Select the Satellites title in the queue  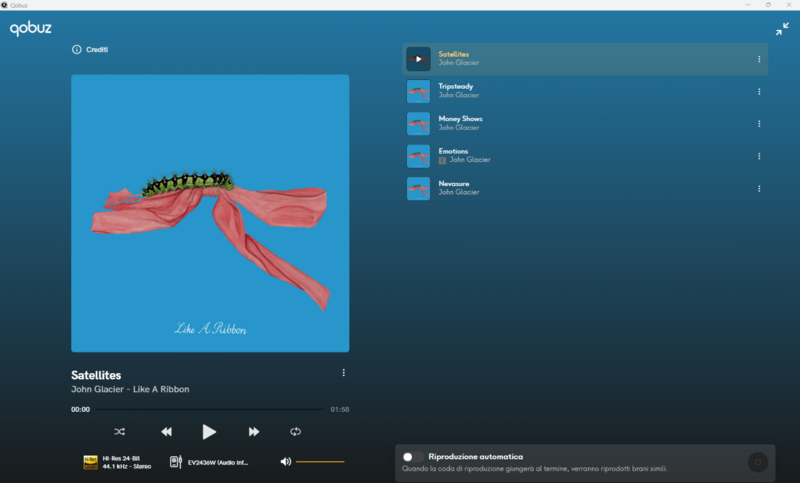click(454, 54)
